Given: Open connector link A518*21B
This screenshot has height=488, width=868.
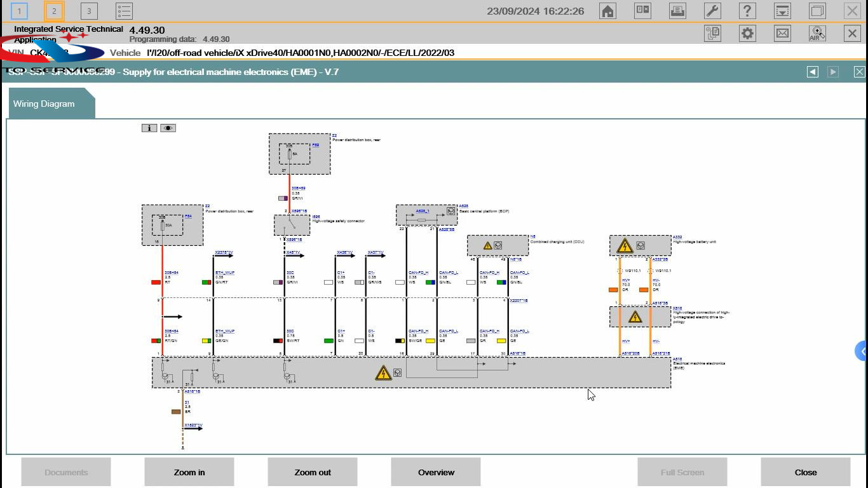Looking at the screenshot, I should pos(661,353).
